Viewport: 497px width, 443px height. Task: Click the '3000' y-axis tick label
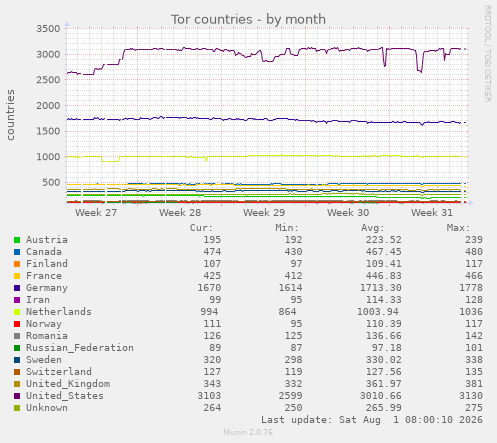(48, 54)
